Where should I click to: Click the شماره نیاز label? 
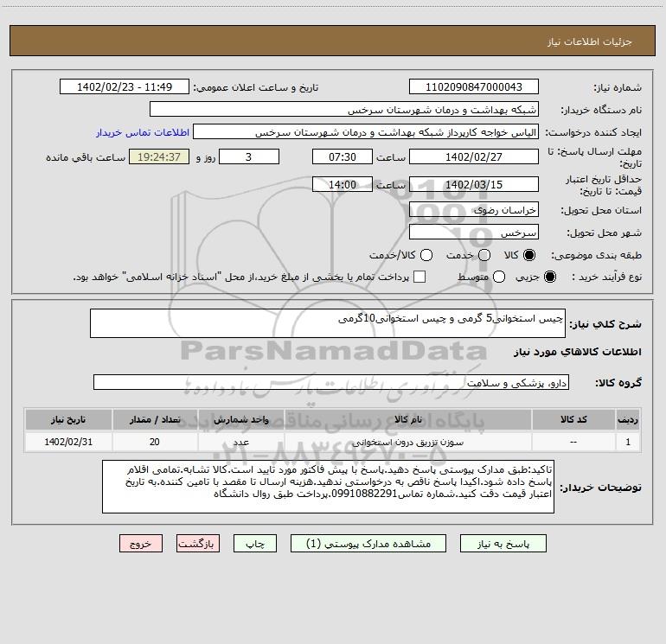618,87
